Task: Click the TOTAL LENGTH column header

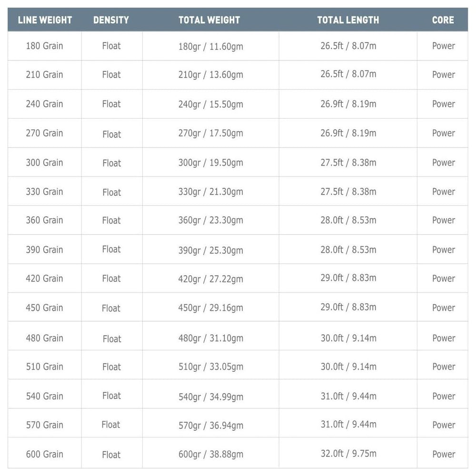Action: tap(348, 20)
